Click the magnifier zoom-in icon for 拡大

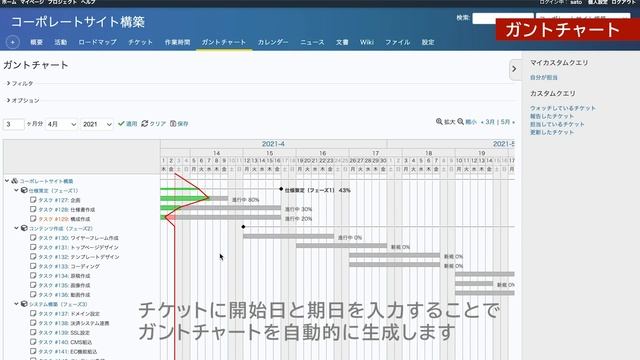point(439,122)
